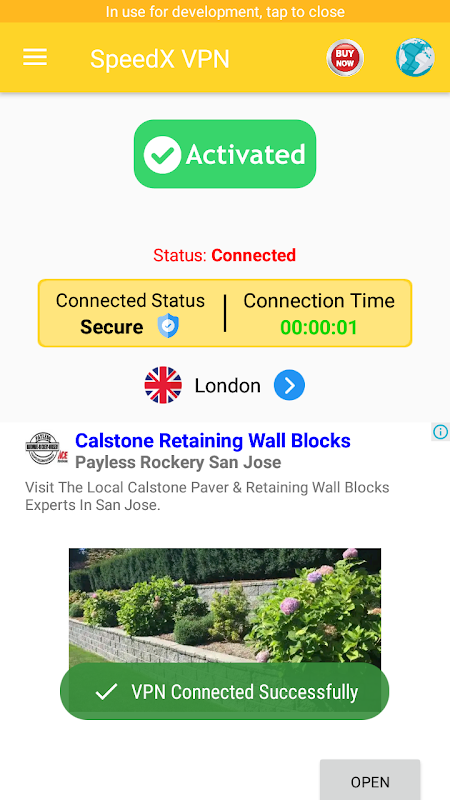This screenshot has width=450, height=800.
Task: Tap the Connected Status Secure panel
Action: [130, 314]
